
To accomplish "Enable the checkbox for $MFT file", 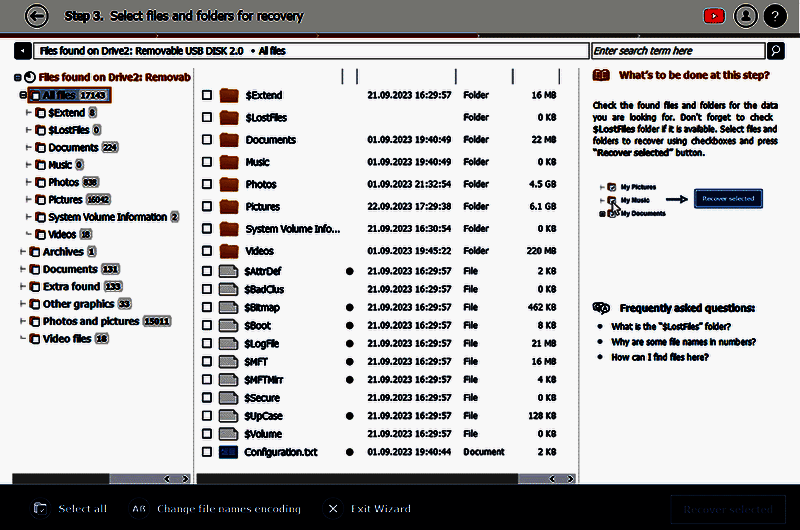I will coord(207,362).
